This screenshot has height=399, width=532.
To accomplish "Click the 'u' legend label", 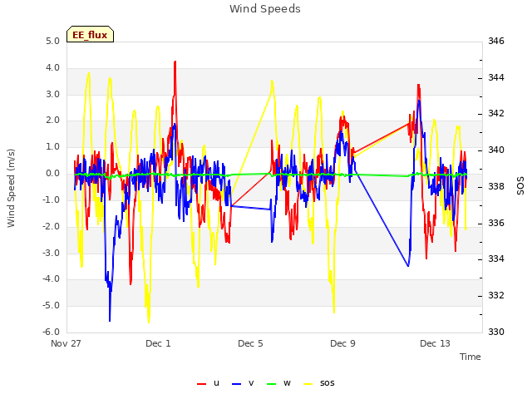I will 216,383.
